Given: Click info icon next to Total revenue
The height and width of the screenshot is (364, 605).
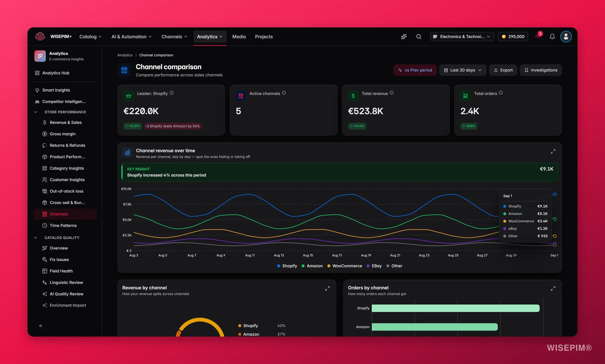Looking at the screenshot, I should [391, 93].
